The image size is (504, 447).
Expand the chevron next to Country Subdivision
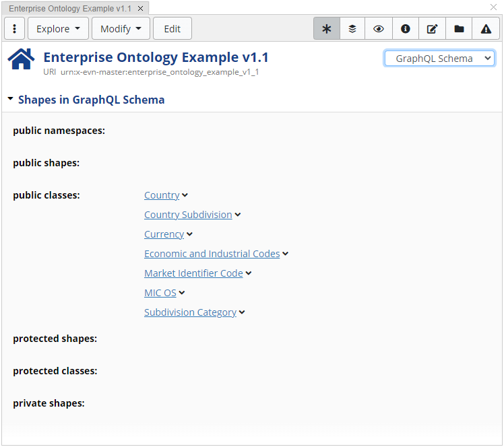[238, 215]
